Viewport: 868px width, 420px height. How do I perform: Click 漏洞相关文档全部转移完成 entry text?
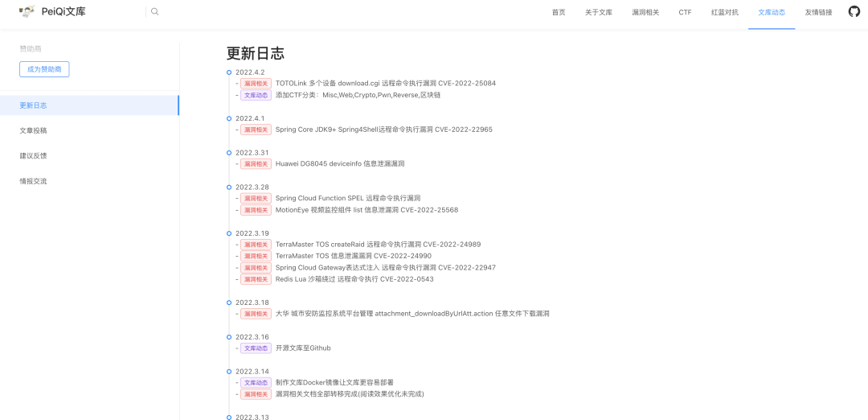pyautogui.click(x=350, y=394)
